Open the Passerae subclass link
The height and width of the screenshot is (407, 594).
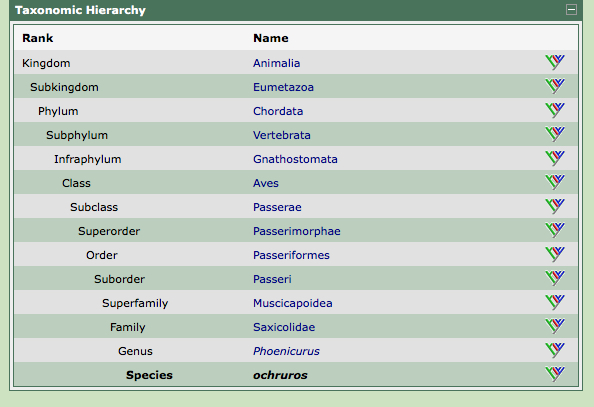click(x=277, y=207)
